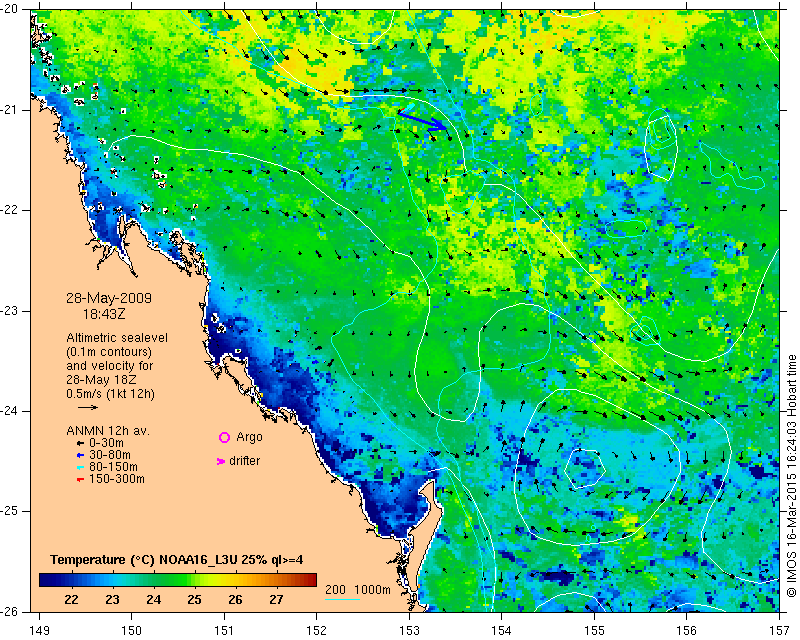Click longitude axis label 153
The height and width of the screenshot is (640, 800).
click(409, 631)
